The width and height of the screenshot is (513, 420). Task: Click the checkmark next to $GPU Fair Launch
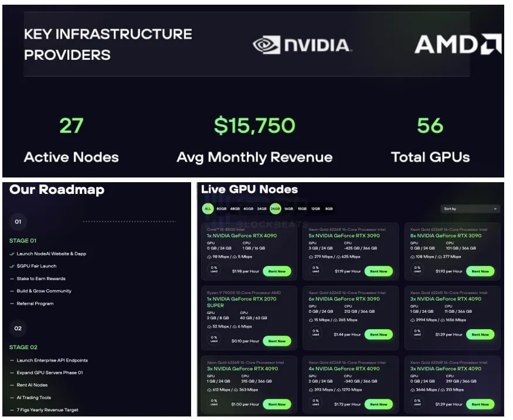[12, 266]
